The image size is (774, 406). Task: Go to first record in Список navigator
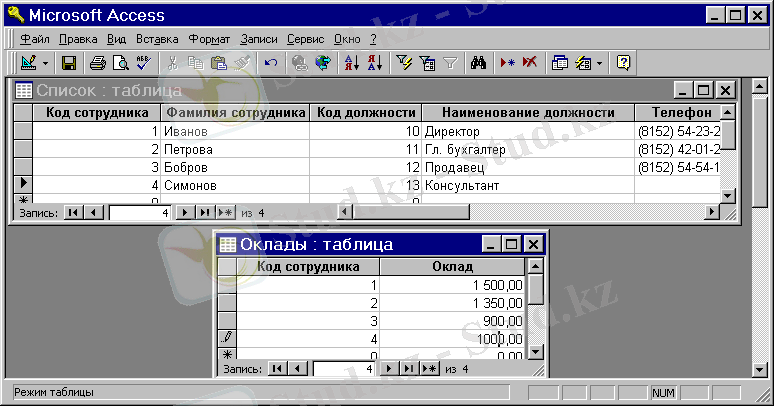point(73,213)
